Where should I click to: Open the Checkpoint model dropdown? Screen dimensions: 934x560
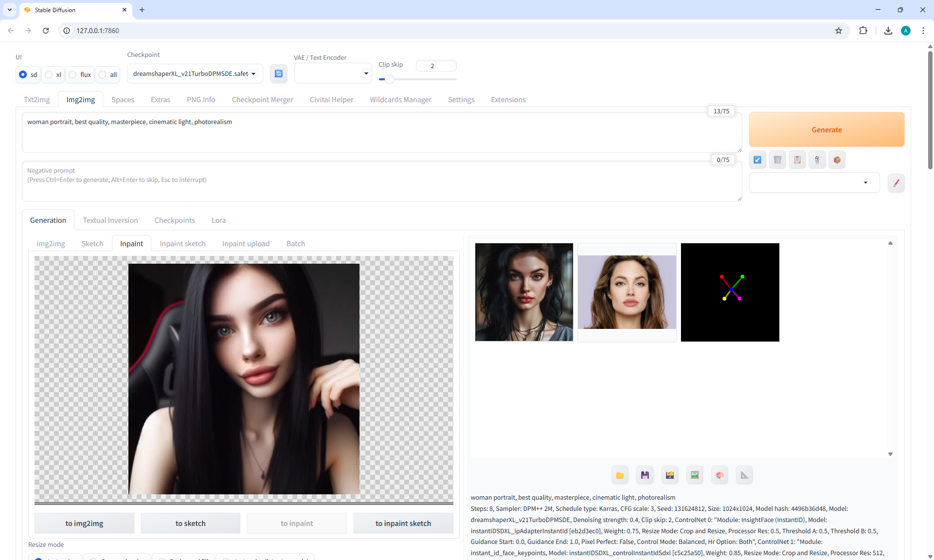[195, 74]
